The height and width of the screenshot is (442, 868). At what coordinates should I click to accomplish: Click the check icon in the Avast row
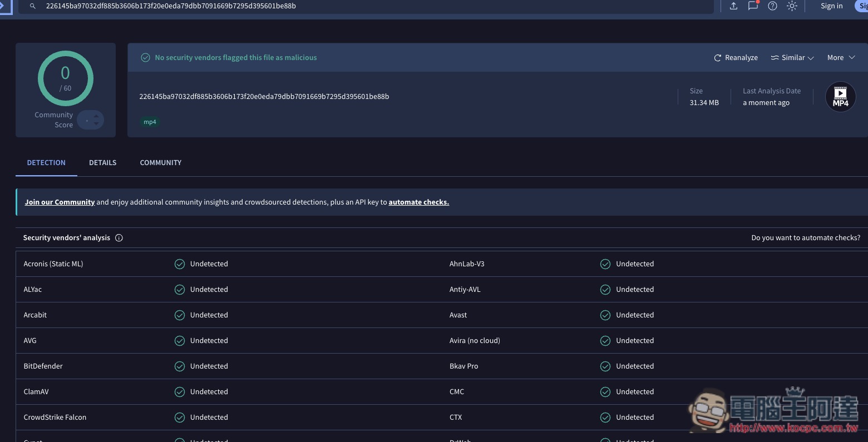pyautogui.click(x=605, y=315)
